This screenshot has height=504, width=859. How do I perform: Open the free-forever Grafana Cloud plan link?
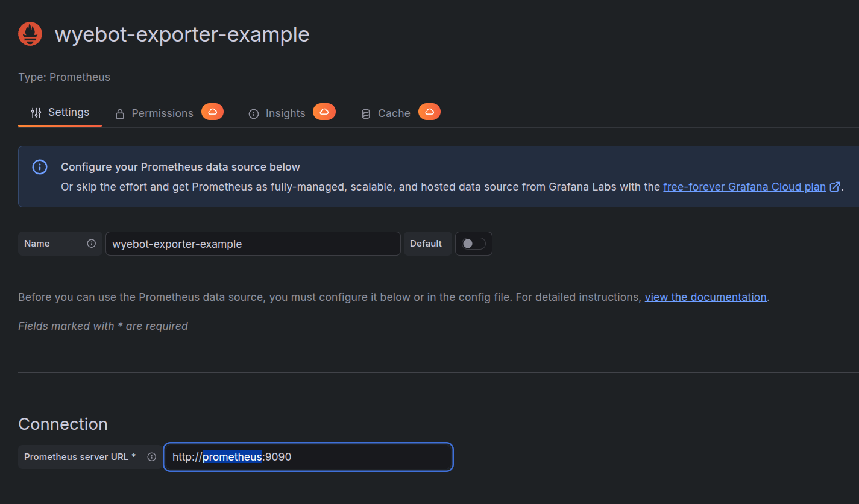tap(744, 187)
